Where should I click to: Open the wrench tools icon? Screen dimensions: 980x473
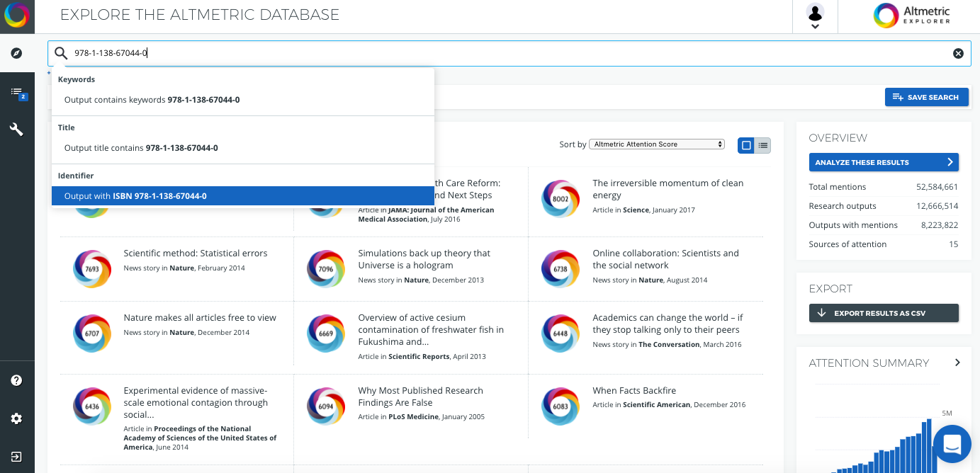click(16, 130)
